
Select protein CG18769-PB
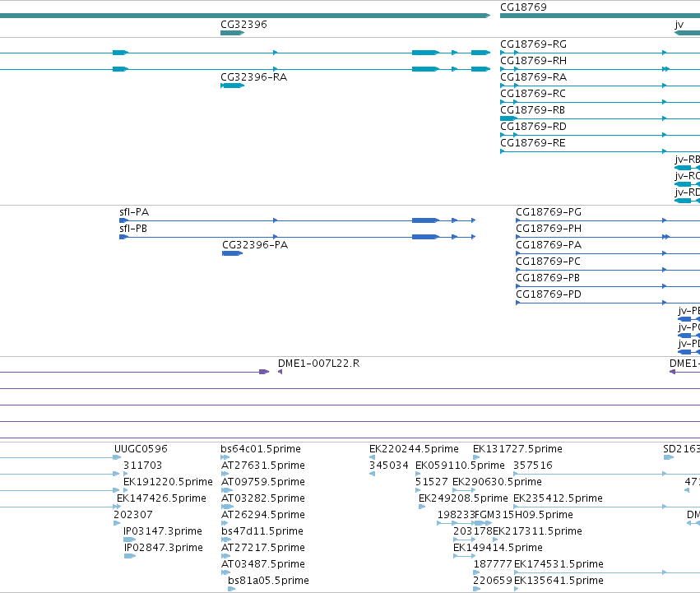[x=548, y=278]
